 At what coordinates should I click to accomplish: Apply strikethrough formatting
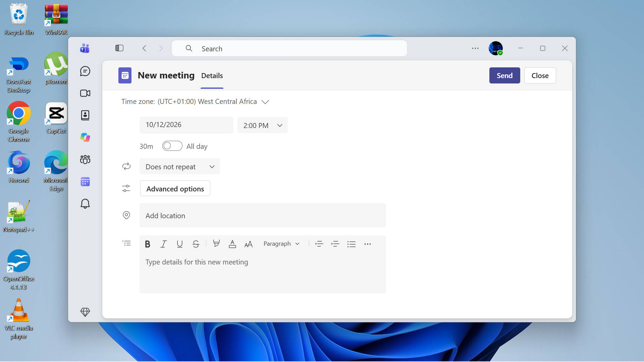point(196,244)
